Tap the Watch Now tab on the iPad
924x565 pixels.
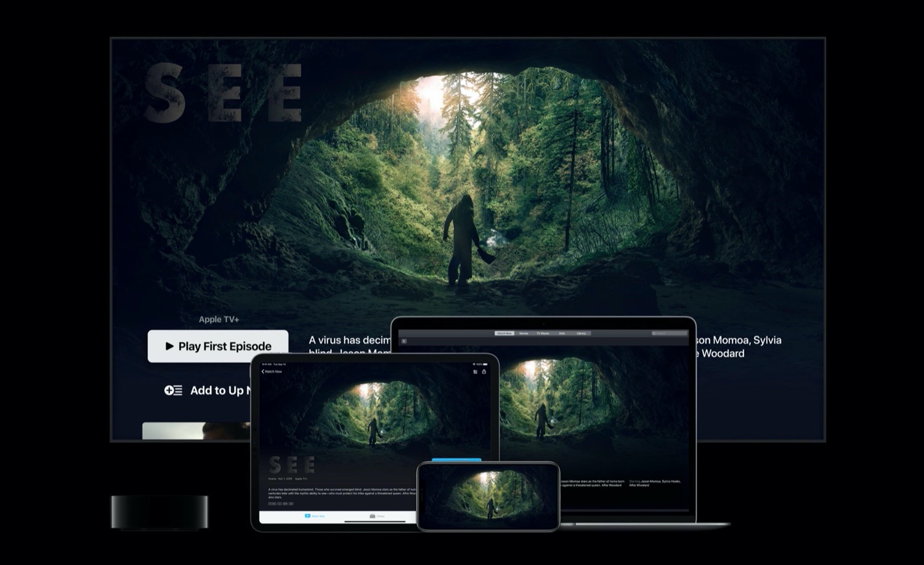pyautogui.click(x=315, y=516)
